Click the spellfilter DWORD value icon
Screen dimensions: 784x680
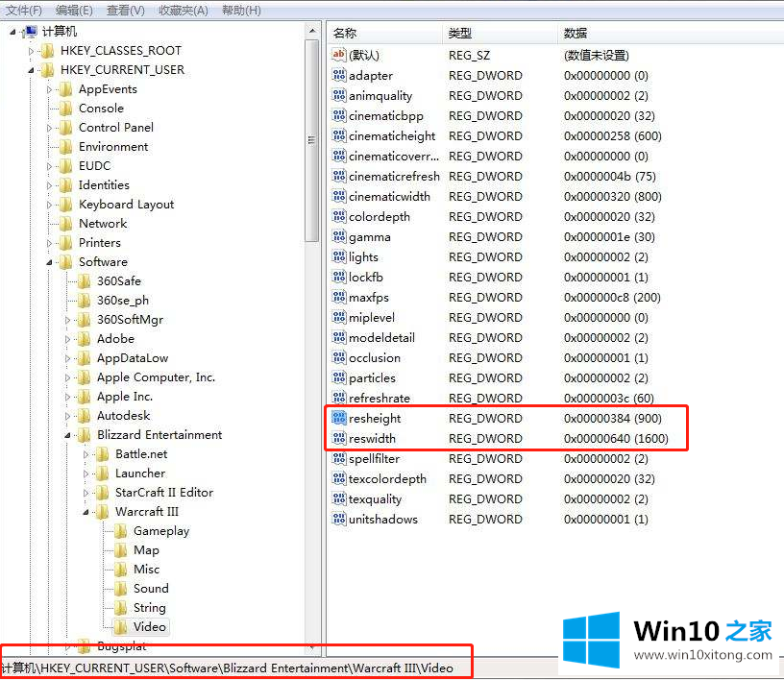tap(339, 458)
